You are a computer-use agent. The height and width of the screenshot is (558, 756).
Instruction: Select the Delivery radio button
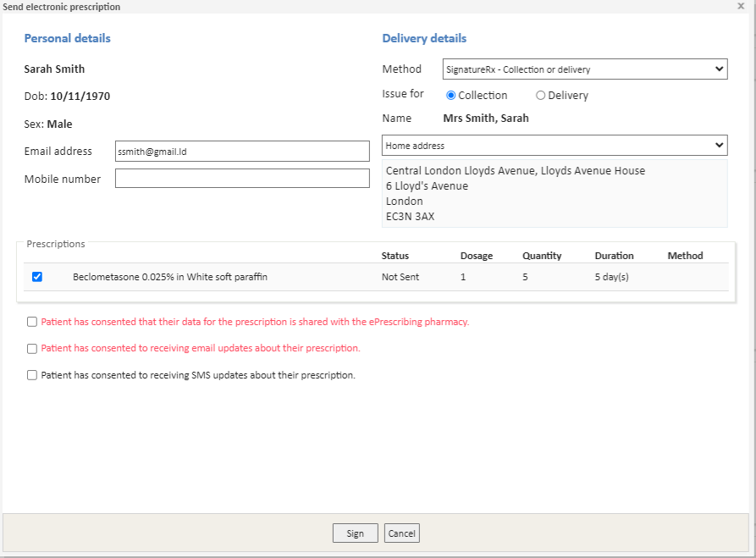coord(539,95)
